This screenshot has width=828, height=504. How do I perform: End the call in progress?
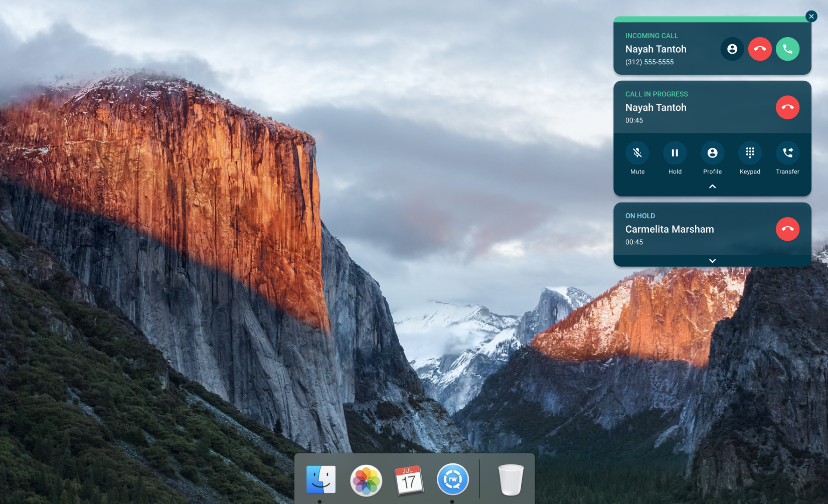[x=787, y=107]
